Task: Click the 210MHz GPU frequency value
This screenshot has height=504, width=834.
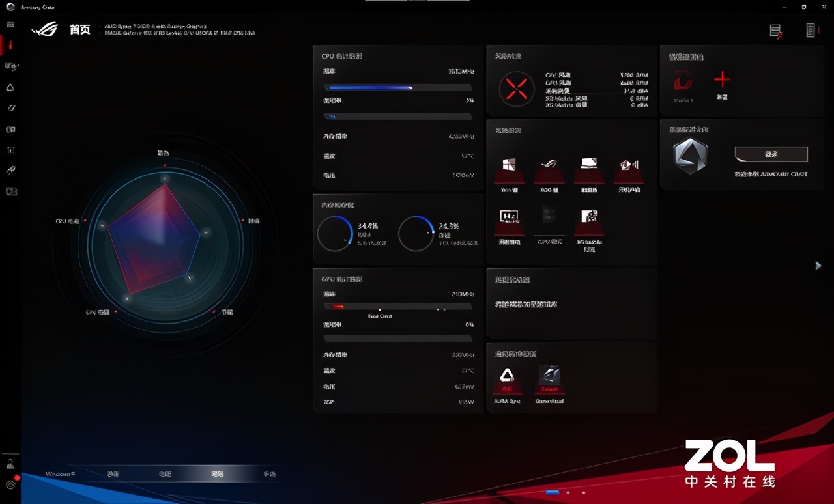Action: click(x=463, y=294)
